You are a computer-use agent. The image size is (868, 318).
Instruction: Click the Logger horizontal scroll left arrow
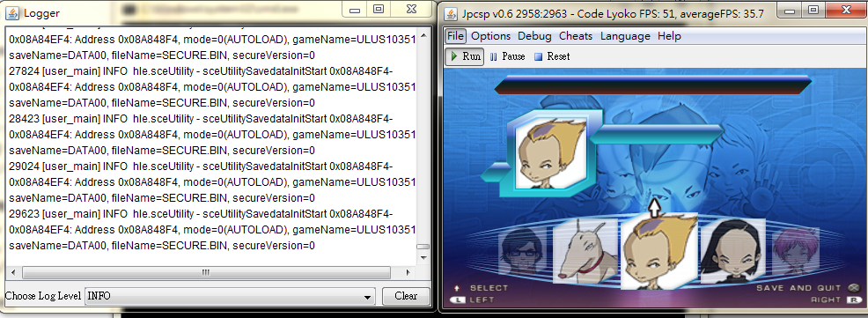point(13,272)
